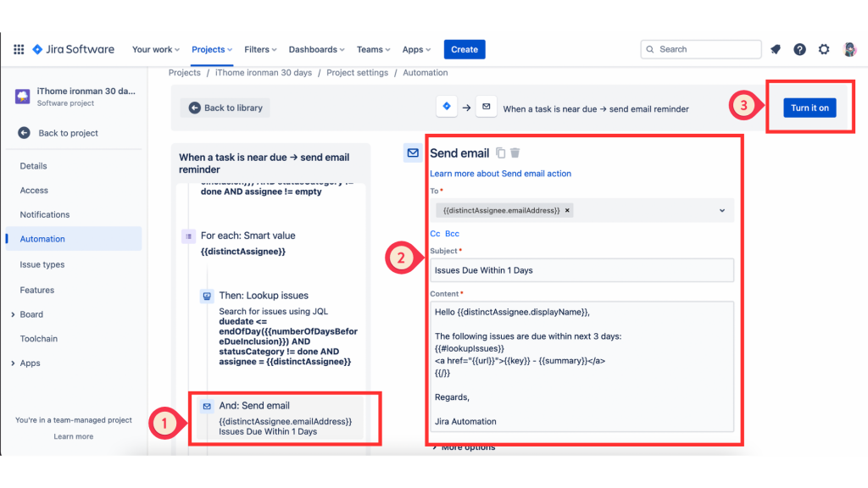The height and width of the screenshot is (488, 868).
Task: Duplicate the Send email component via copy icon
Action: (500, 152)
